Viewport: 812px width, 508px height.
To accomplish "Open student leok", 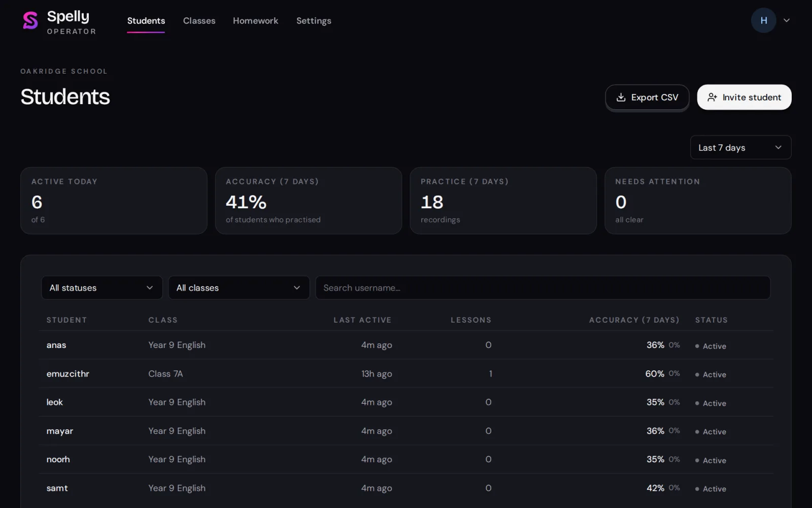I will [55, 402].
